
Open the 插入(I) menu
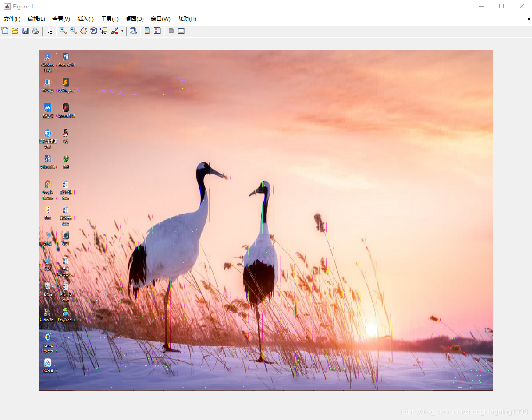click(x=86, y=19)
